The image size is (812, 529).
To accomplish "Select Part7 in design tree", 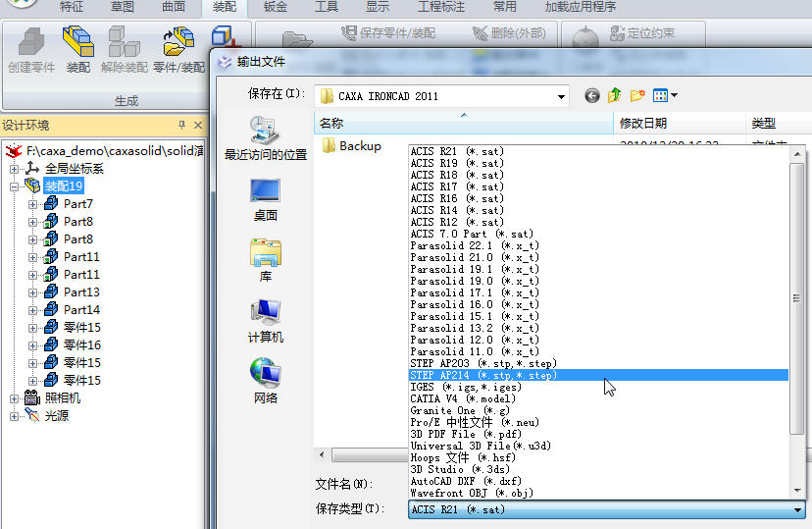I will [x=78, y=203].
